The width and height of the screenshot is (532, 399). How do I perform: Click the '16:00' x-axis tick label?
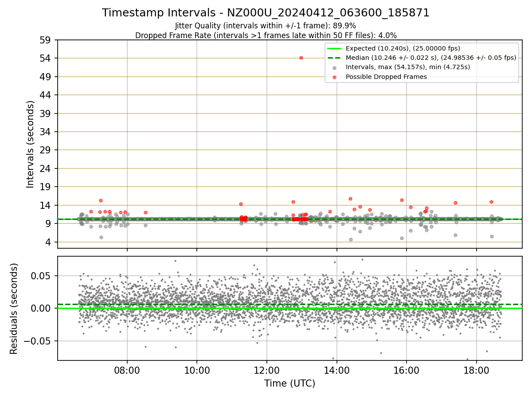407,370
